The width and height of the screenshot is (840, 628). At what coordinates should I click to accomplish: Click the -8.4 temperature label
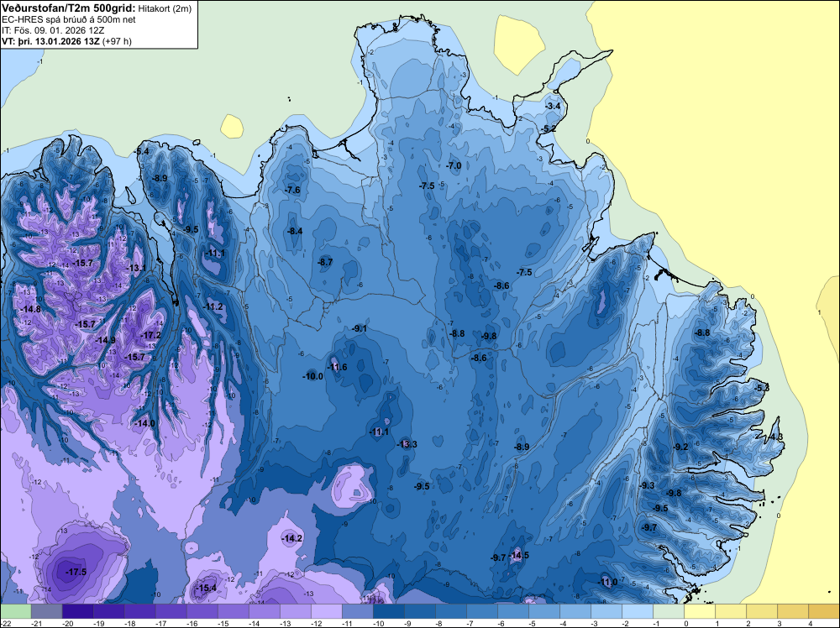(295, 231)
